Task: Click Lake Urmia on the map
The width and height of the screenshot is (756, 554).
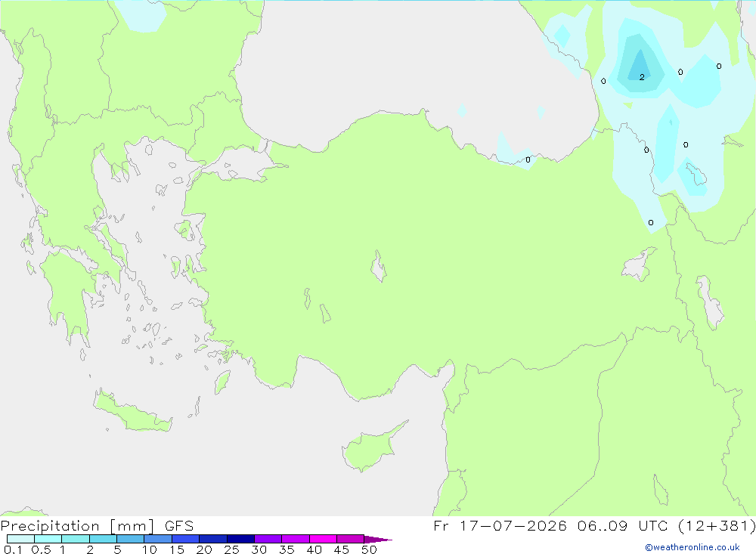Action: point(710,302)
